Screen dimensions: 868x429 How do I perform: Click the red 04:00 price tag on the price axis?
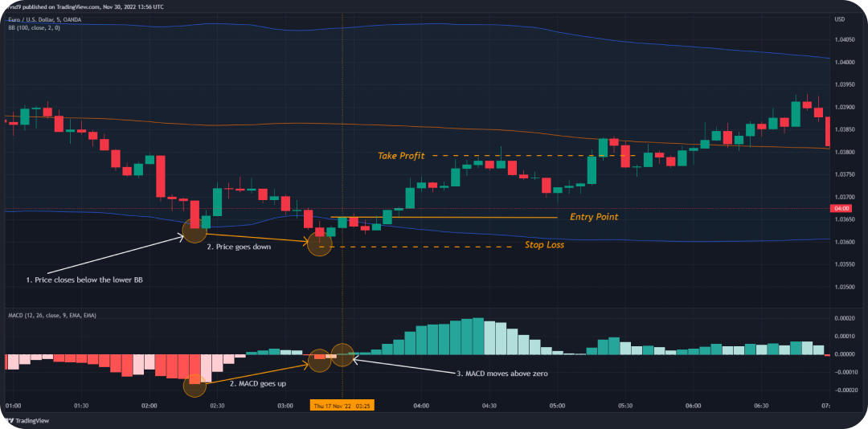841,209
